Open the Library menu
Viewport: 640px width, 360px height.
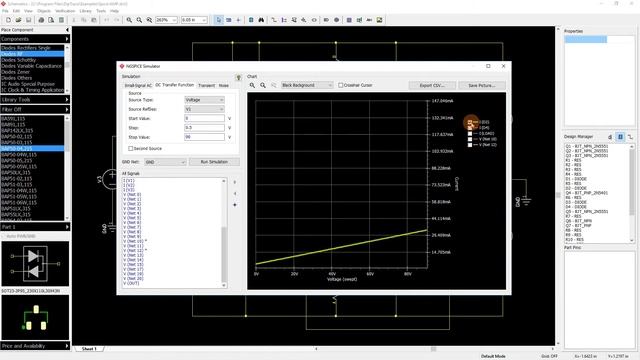click(x=85, y=11)
